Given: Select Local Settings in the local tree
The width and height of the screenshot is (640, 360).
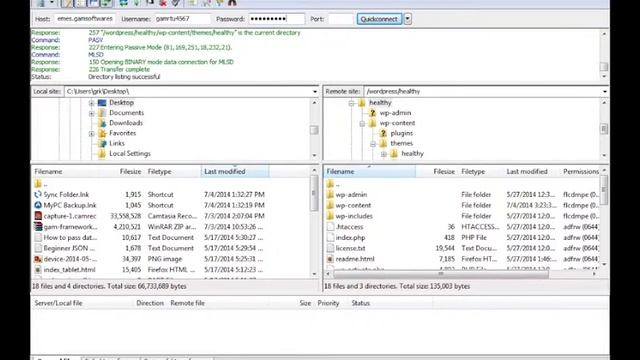Looking at the screenshot, I should [x=130, y=153].
